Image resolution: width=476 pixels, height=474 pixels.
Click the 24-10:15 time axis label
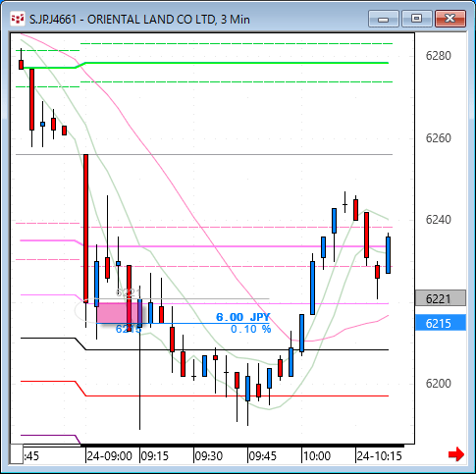click(x=380, y=456)
